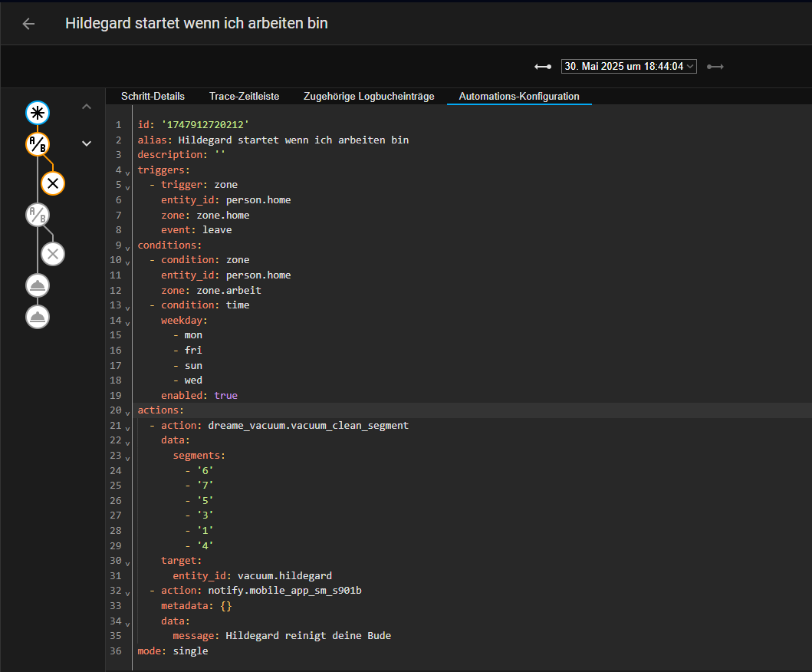The image size is (812, 672).
Task: Collapse the data block at line 22
Action: [127, 443]
